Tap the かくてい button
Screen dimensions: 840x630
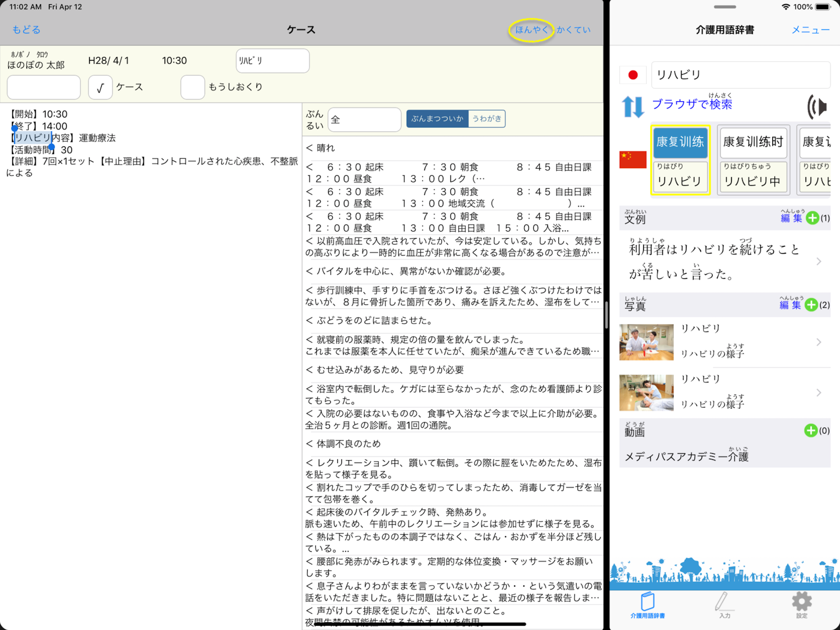tap(573, 30)
